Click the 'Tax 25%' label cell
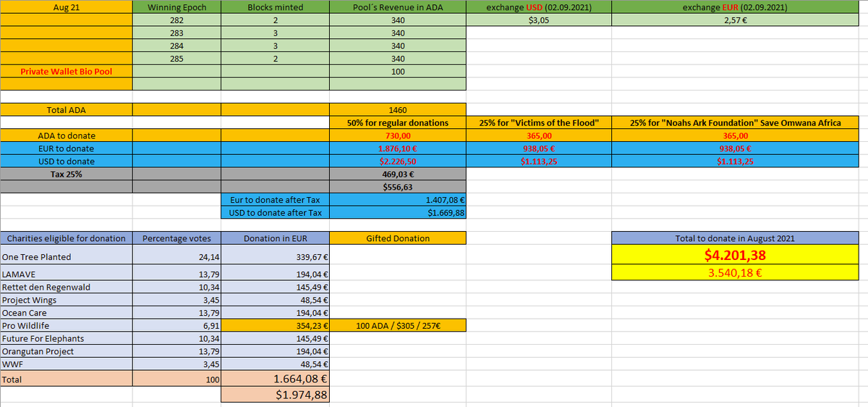Screen dimensions: 868x407 [67, 174]
